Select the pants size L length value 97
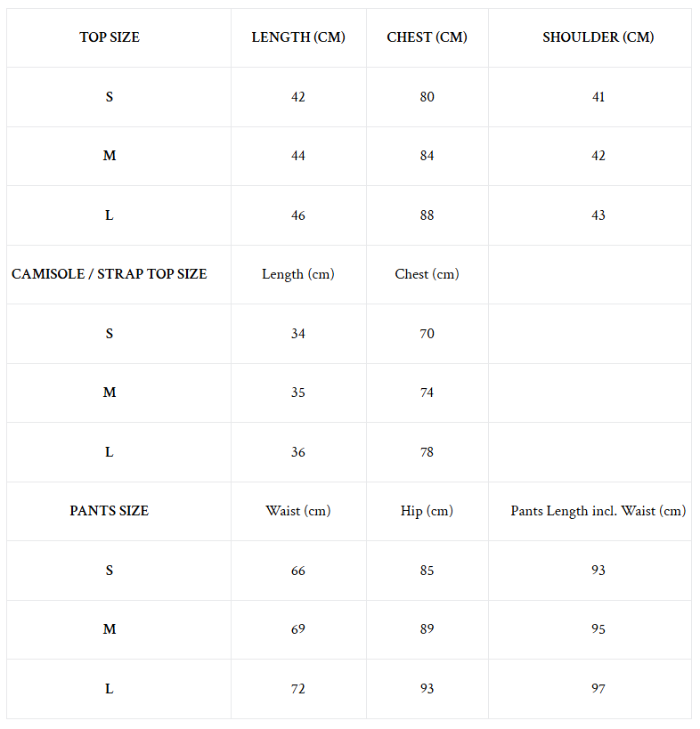The height and width of the screenshot is (729, 700). (598, 689)
